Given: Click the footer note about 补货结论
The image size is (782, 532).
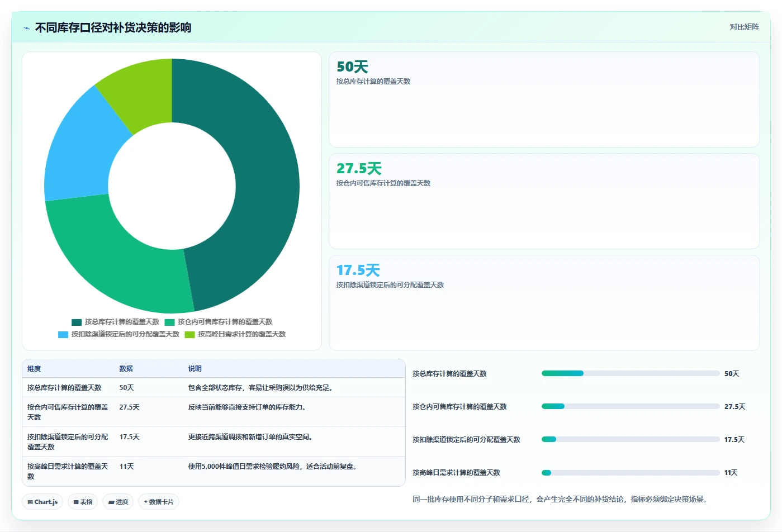Looking at the screenshot, I should 561,499.
